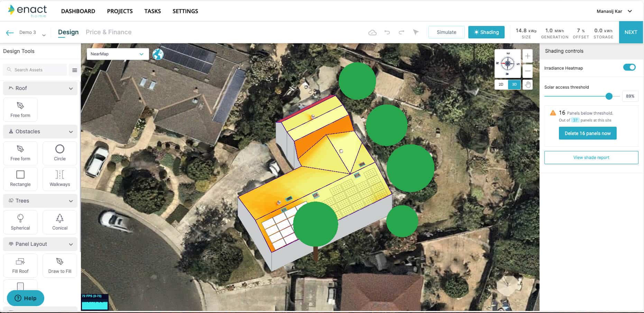Switch to the Price & Finance tab

(109, 32)
